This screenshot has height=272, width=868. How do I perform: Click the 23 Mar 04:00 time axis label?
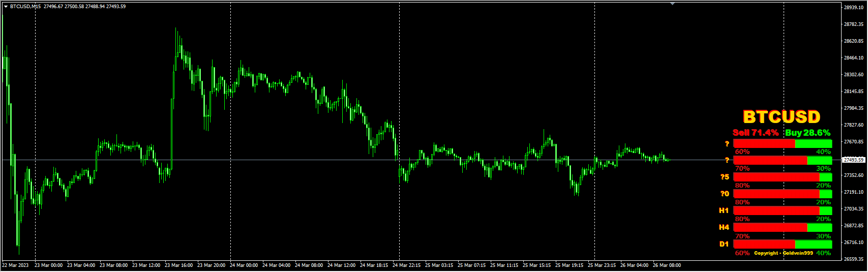pyautogui.click(x=81, y=265)
